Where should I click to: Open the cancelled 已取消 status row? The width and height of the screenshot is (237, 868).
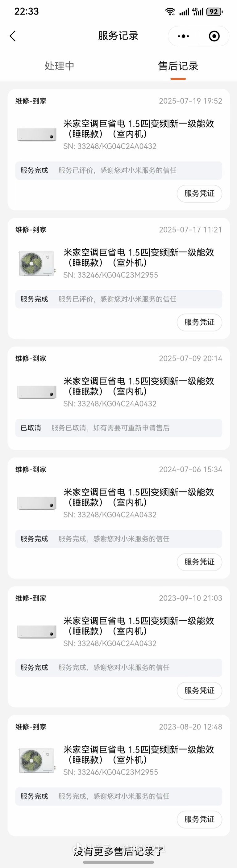click(x=118, y=428)
